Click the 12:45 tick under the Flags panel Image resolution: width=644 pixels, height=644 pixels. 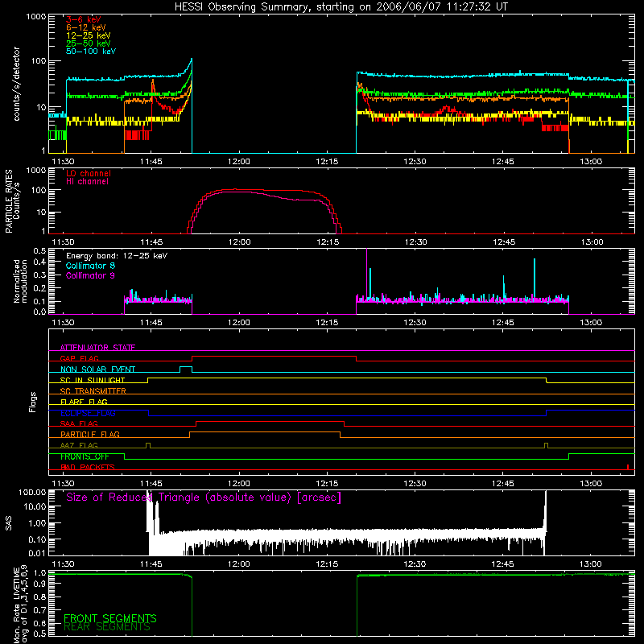coord(503,484)
